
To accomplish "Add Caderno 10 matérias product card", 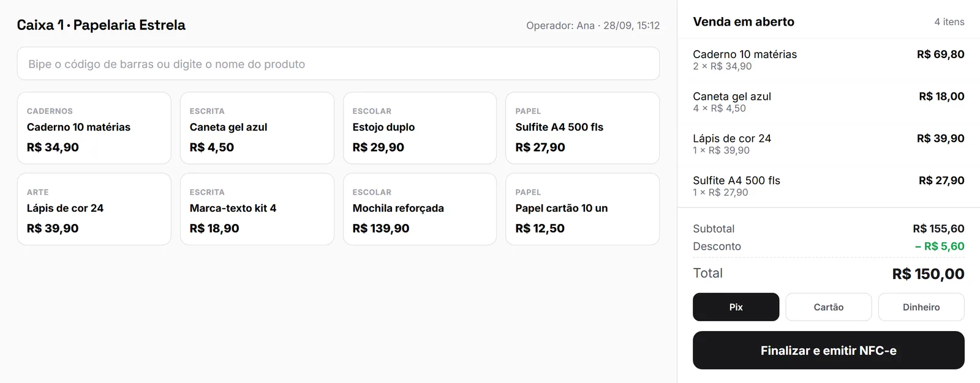I will point(94,128).
